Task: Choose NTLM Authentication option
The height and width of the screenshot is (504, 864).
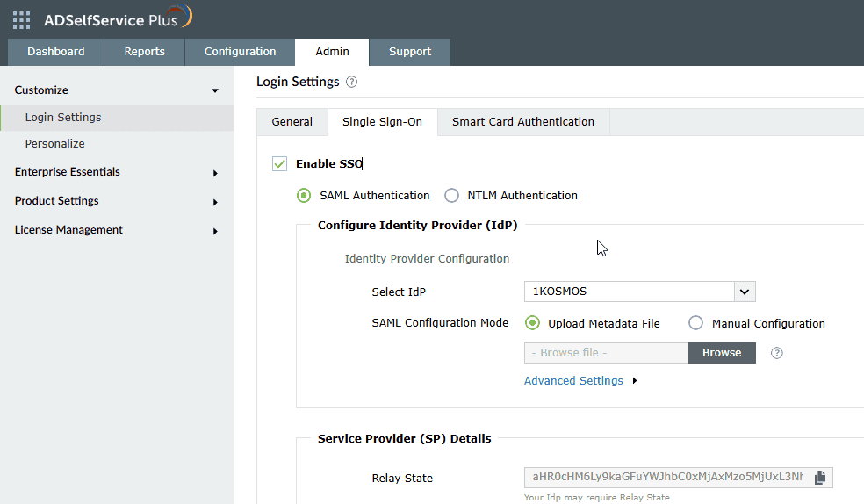Action: (452, 196)
